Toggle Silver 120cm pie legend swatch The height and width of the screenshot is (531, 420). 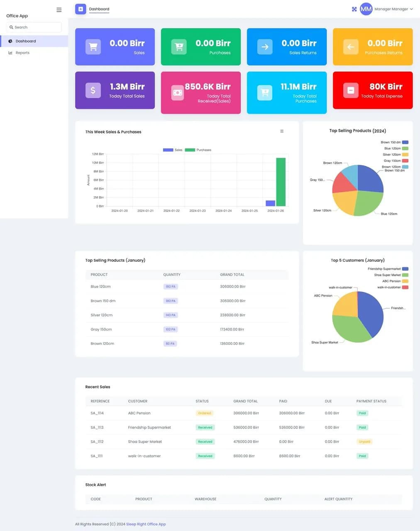point(405,154)
